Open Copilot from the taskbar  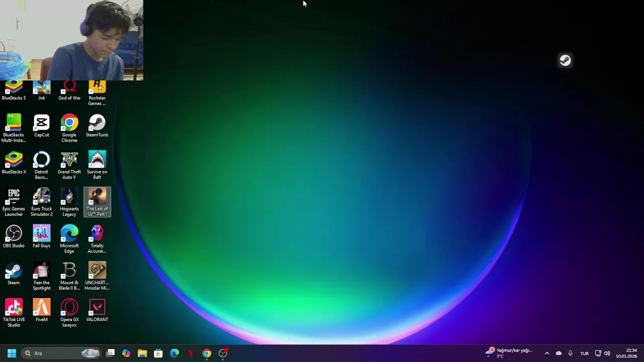click(x=126, y=353)
